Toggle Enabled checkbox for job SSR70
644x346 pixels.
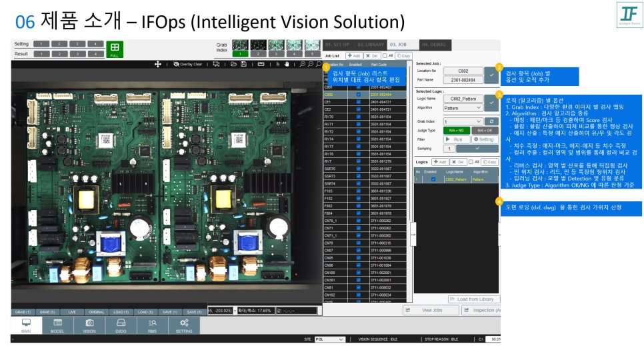359,169
